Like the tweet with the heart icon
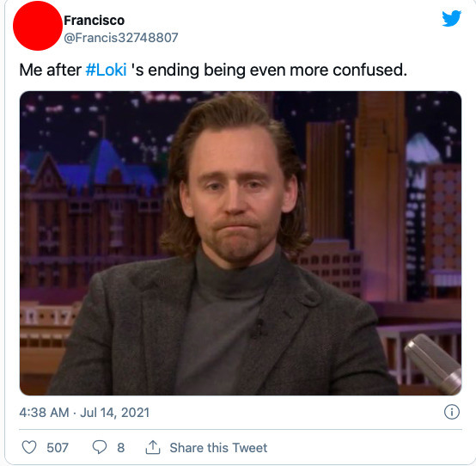Viewport: 476px width, 466px height. coord(29,447)
